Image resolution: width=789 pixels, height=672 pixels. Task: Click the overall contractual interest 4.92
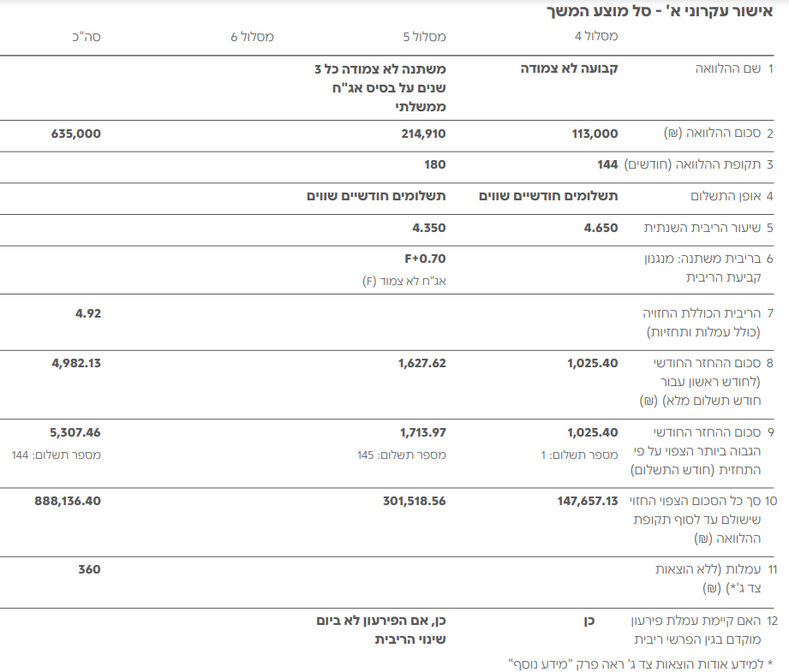88,313
